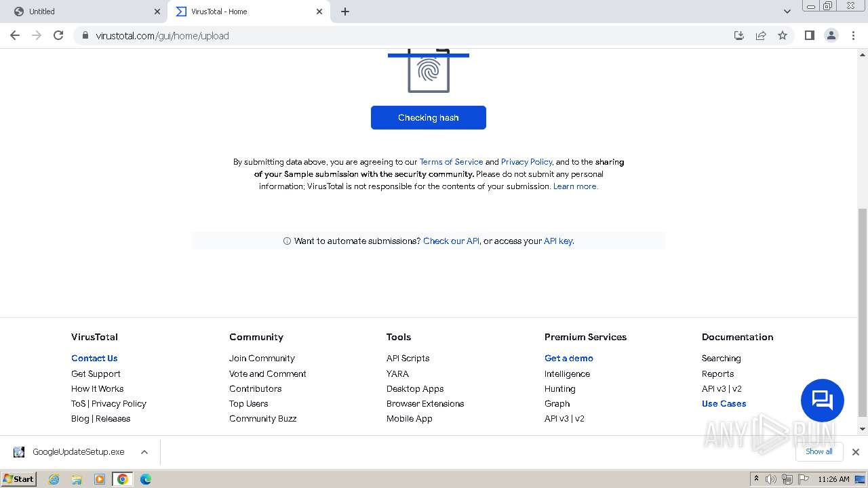
Task: Click the fingerprint file icon
Action: pyautogui.click(x=429, y=70)
